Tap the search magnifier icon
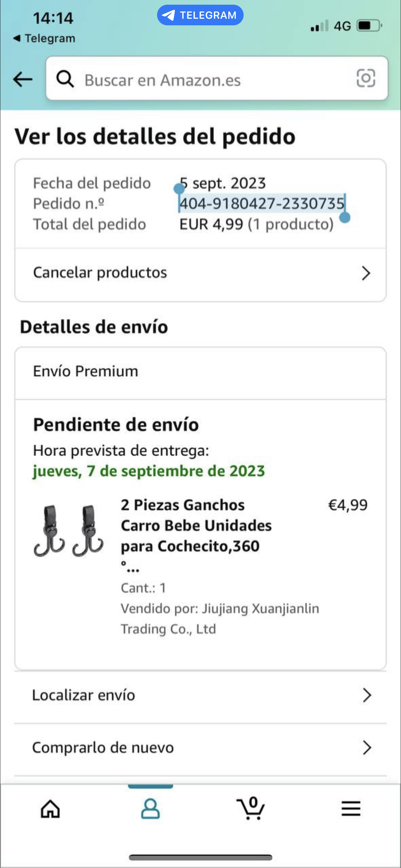Screen dimensions: 401x868 point(65,80)
